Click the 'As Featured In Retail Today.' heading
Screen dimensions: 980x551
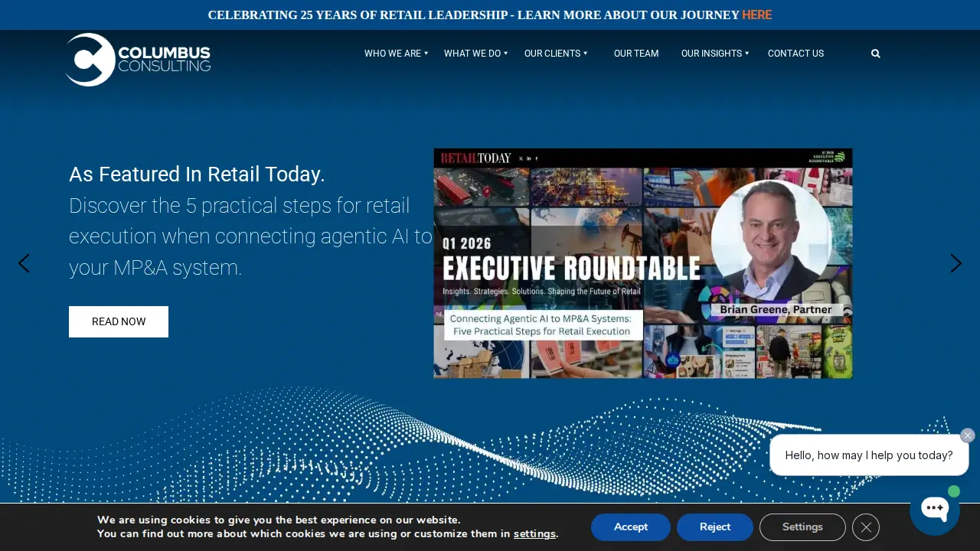[x=197, y=174]
